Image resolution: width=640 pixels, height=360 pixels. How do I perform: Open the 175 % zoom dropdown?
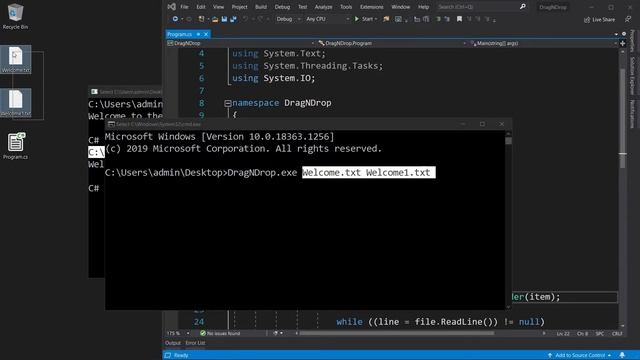click(x=178, y=333)
